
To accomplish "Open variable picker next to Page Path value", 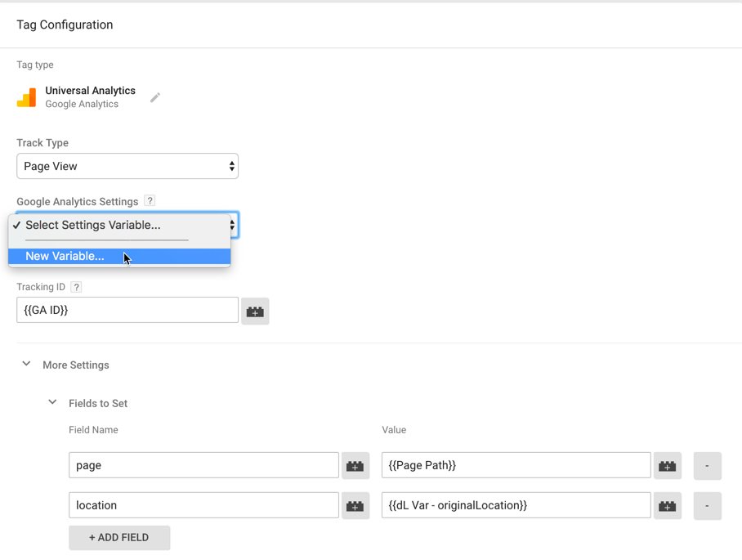I will point(668,466).
